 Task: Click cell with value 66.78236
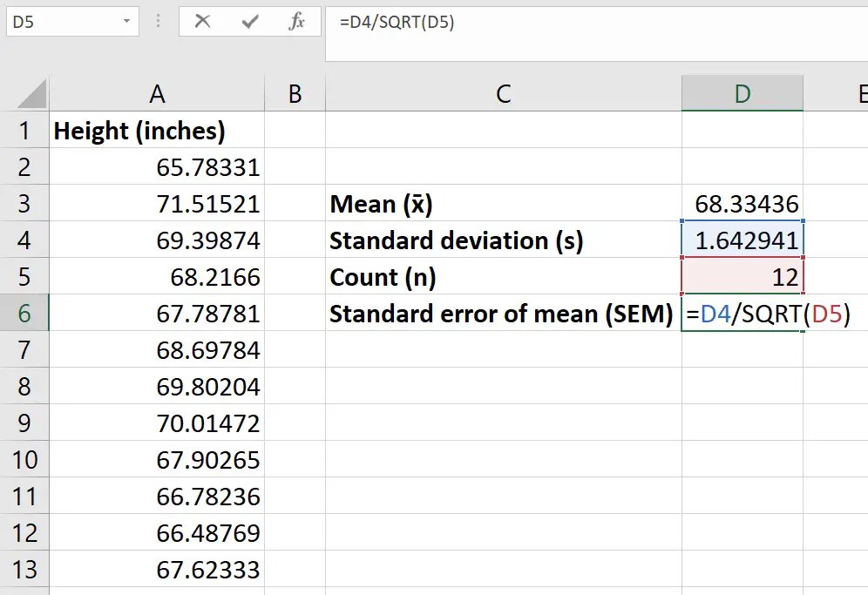click(157, 496)
